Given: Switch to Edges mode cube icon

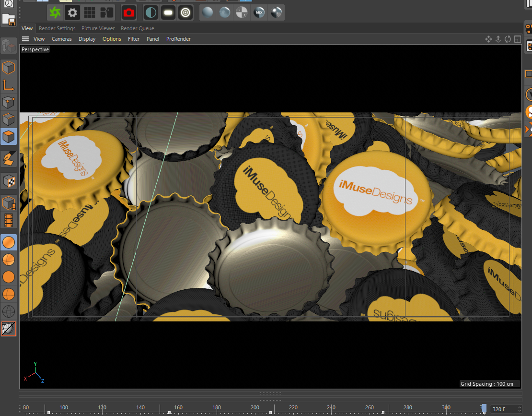Looking at the screenshot, I should point(9,119).
